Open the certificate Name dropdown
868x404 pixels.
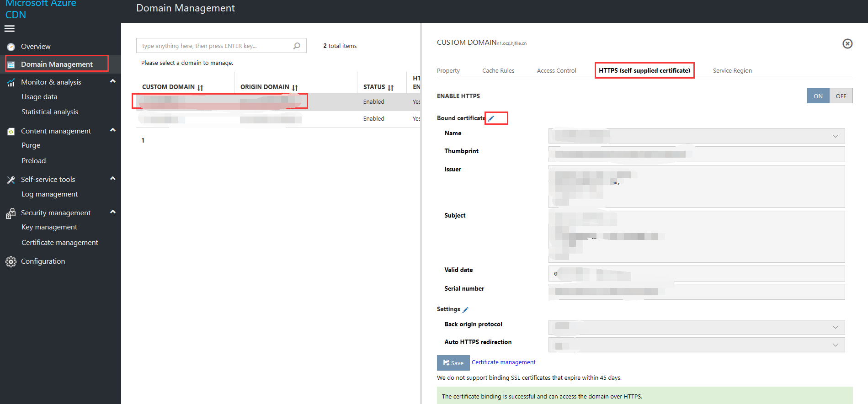(x=697, y=136)
